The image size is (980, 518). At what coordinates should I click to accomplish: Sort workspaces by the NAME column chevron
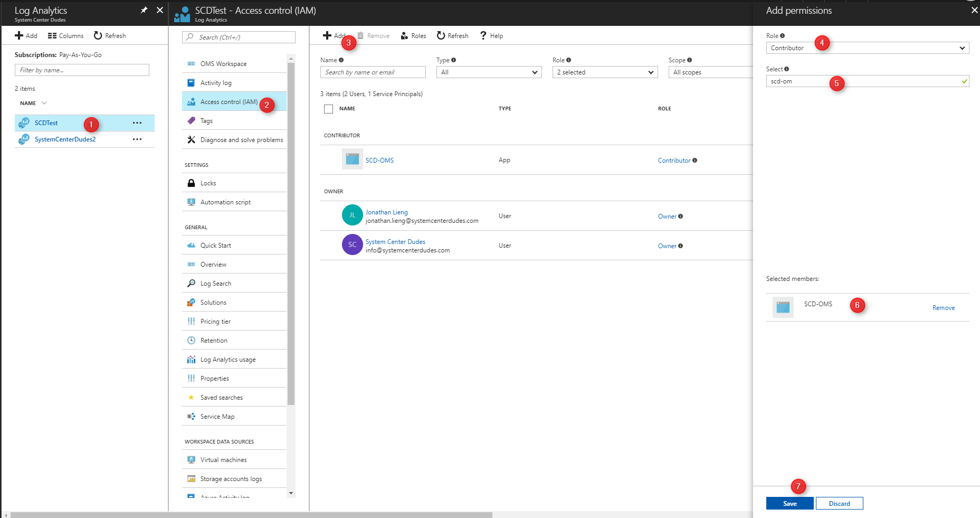pyautogui.click(x=44, y=103)
